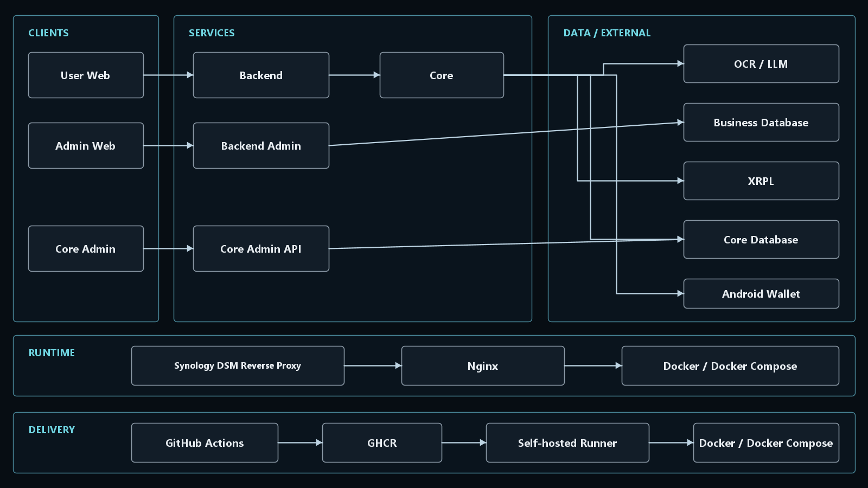Click the Core Admin API box
The height and width of the screenshot is (488, 868).
261,249
